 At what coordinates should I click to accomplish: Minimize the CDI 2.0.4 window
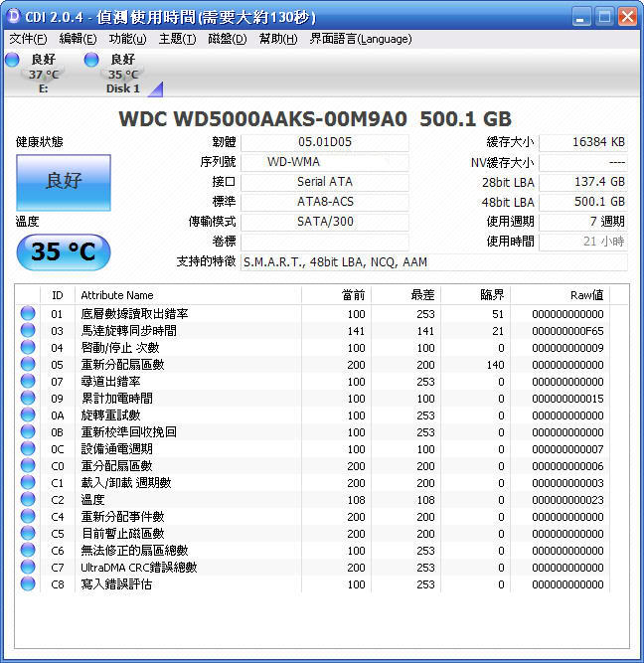[581, 17]
